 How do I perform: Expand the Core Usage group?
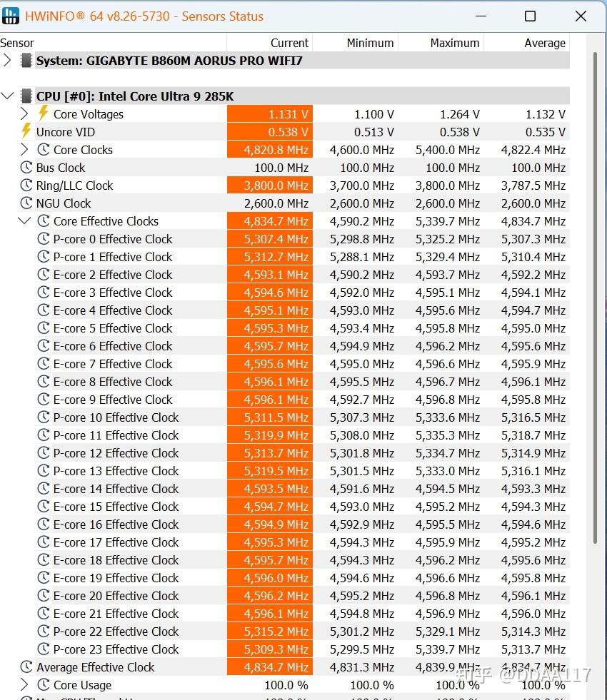click(x=24, y=685)
